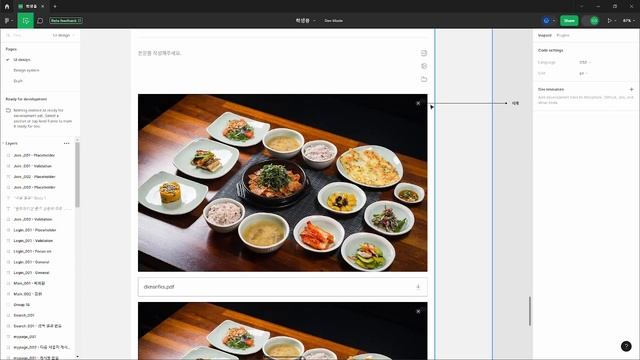Click the Dev resources section heading
Viewport: 640px width, 360px height.
[x=551, y=89]
